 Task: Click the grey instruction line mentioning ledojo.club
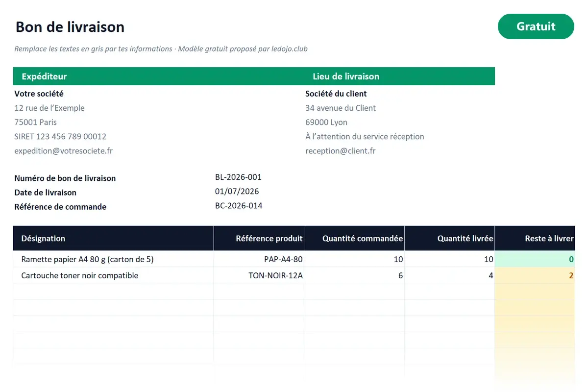[x=161, y=49]
